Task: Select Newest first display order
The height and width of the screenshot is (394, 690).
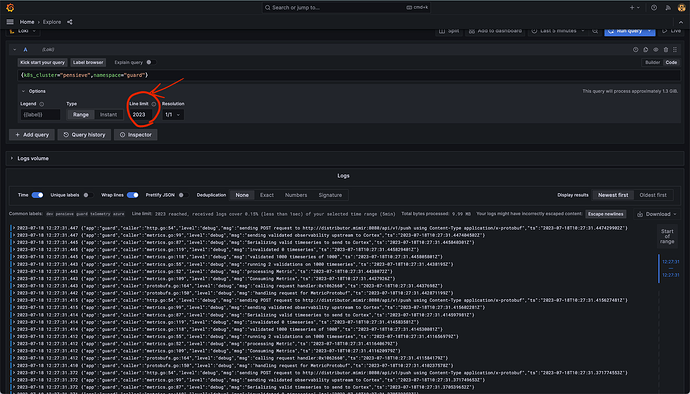Action: 613,195
